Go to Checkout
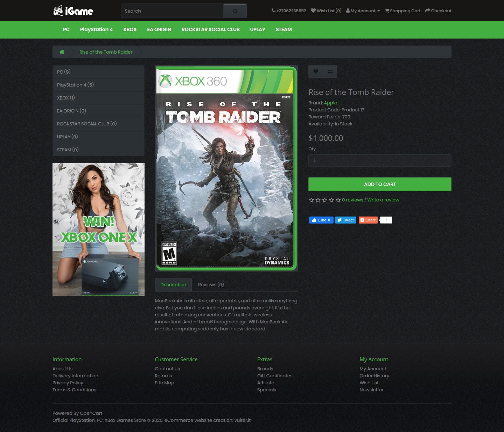 click(438, 11)
